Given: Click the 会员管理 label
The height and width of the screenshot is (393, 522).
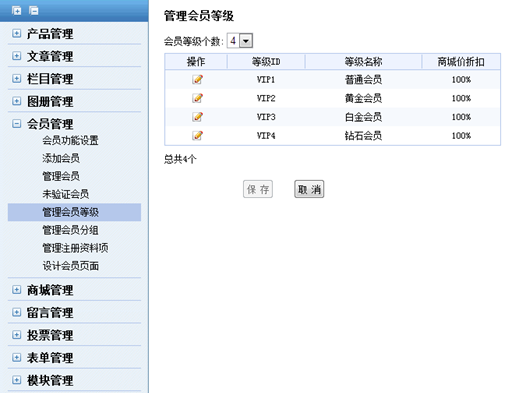Looking at the screenshot, I should 50,124.
